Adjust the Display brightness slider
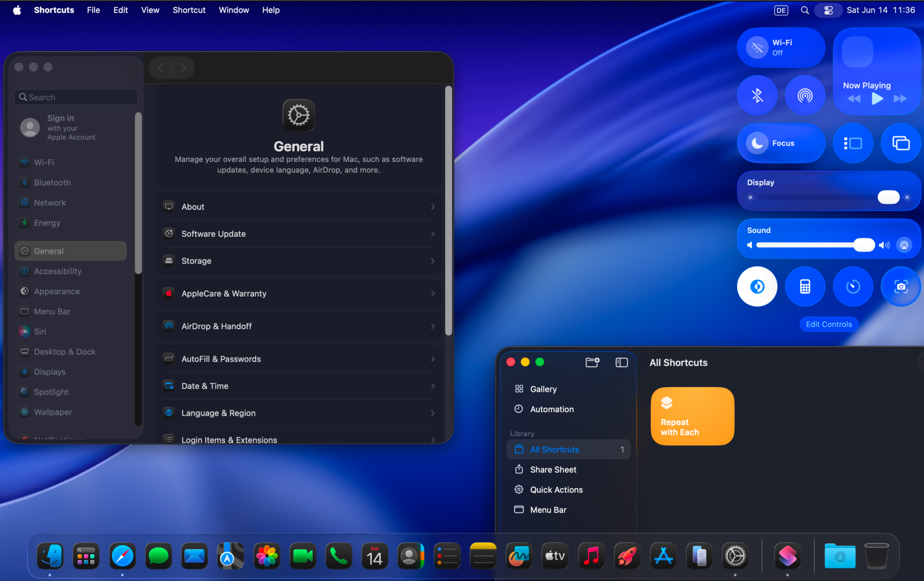 click(x=828, y=197)
